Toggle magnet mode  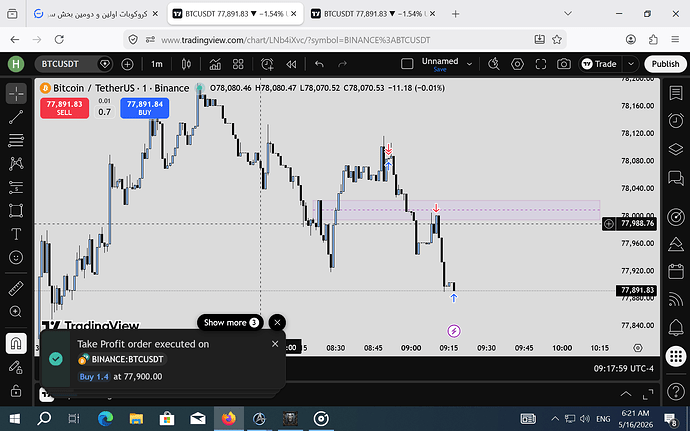(16, 343)
